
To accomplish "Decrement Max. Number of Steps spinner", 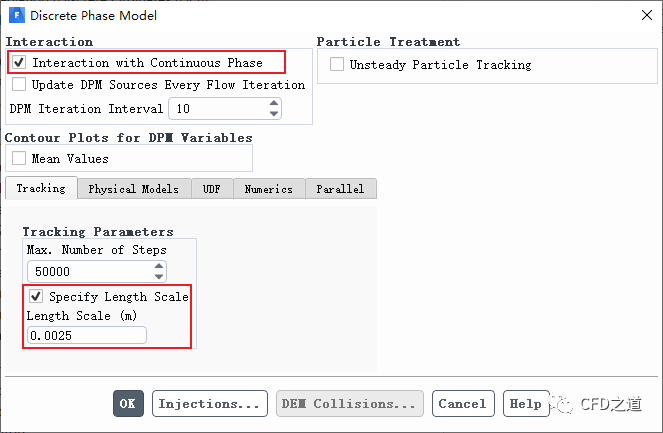I will pyautogui.click(x=159, y=276).
